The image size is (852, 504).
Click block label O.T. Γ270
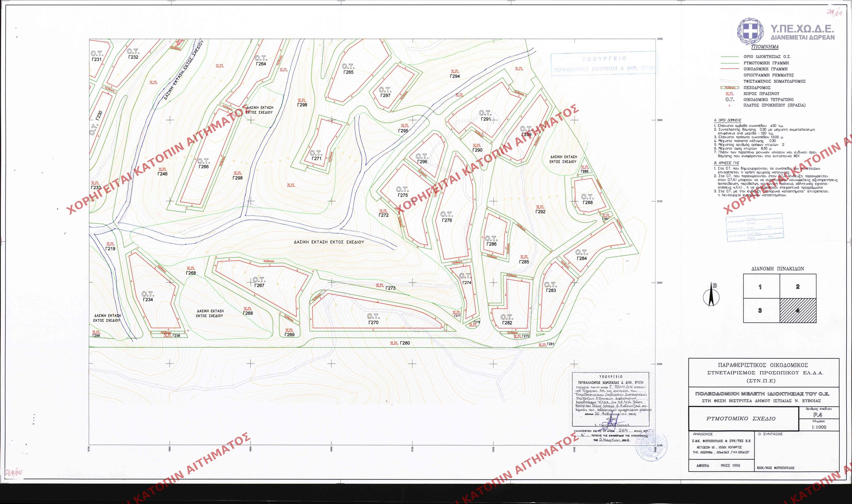coord(373,319)
